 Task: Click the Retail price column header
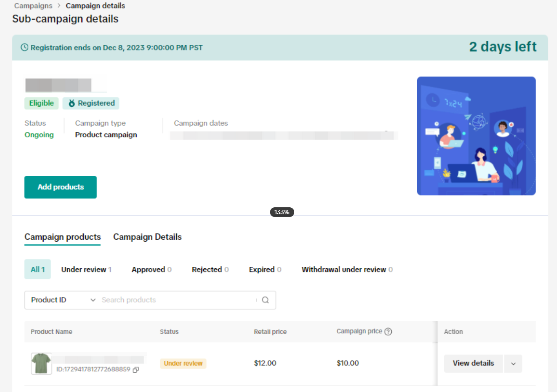270,332
